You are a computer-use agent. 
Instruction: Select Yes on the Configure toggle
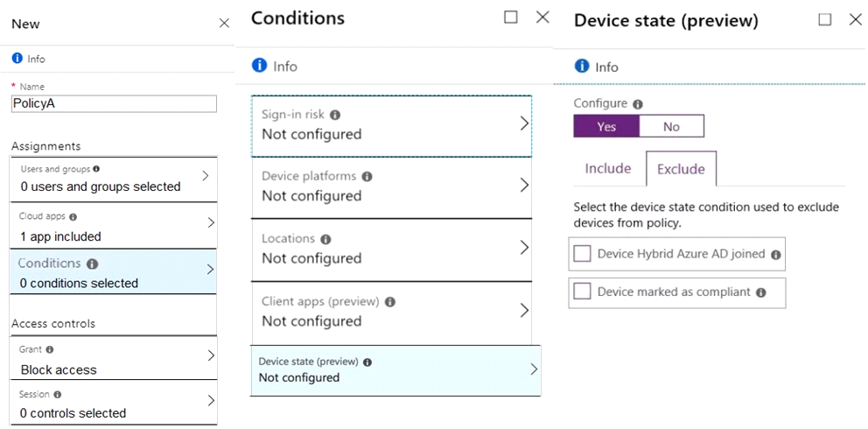(606, 126)
